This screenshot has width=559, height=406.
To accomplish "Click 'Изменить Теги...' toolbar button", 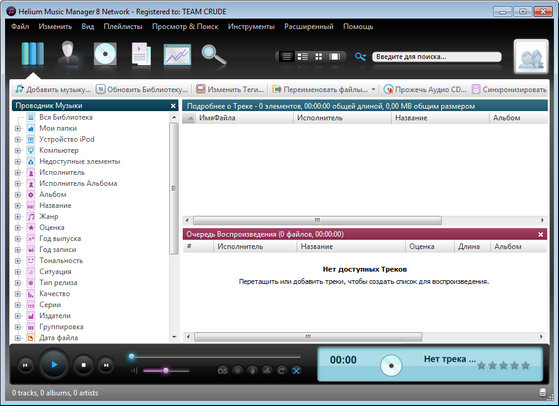I will click(230, 89).
